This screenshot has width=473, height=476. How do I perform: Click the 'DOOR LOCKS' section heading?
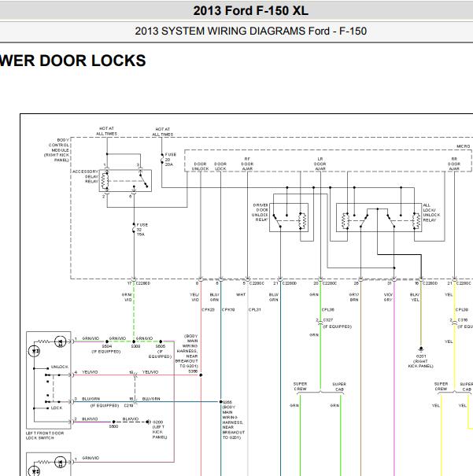pos(93,61)
